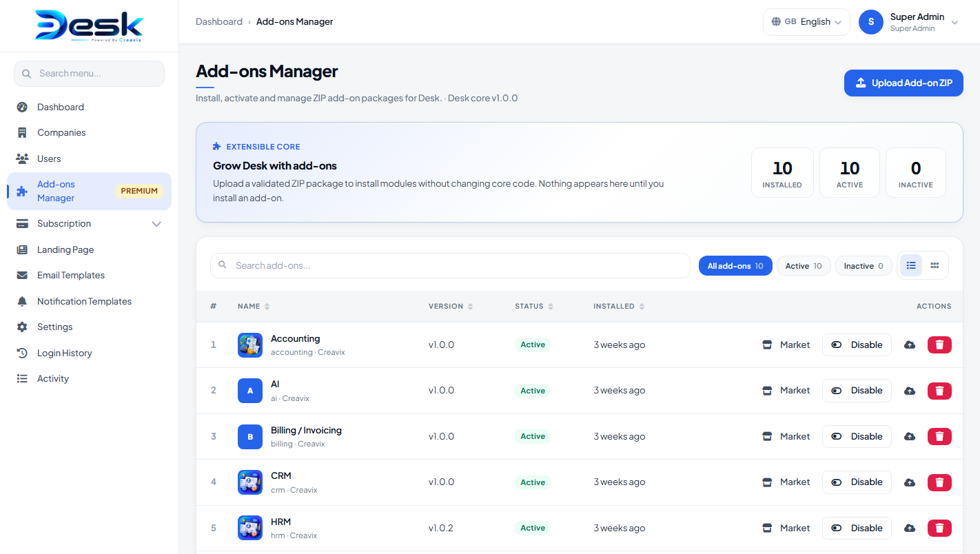Focus the Search add-ons field
The width and height of the screenshot is (980, 554).
[450, 265]
